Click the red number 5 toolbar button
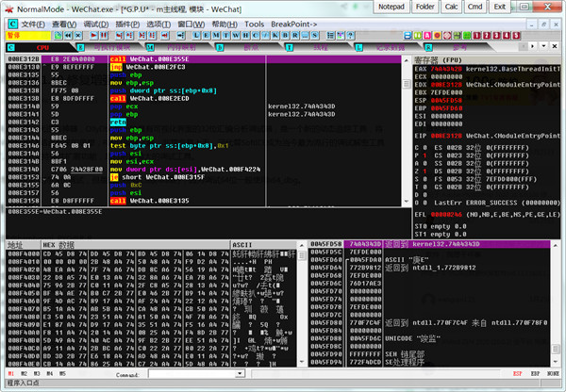566x392 pixels. point(516,36)
